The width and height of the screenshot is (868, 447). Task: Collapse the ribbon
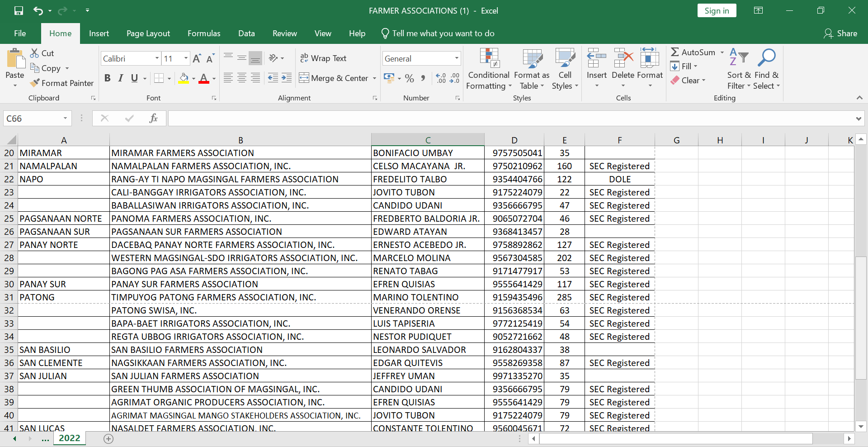coord(859,98)
